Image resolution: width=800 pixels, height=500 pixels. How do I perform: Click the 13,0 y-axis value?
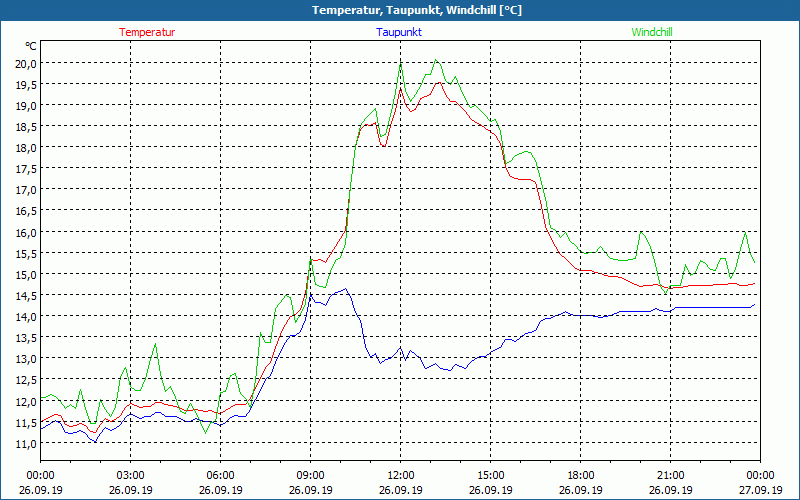click(25, 359)
